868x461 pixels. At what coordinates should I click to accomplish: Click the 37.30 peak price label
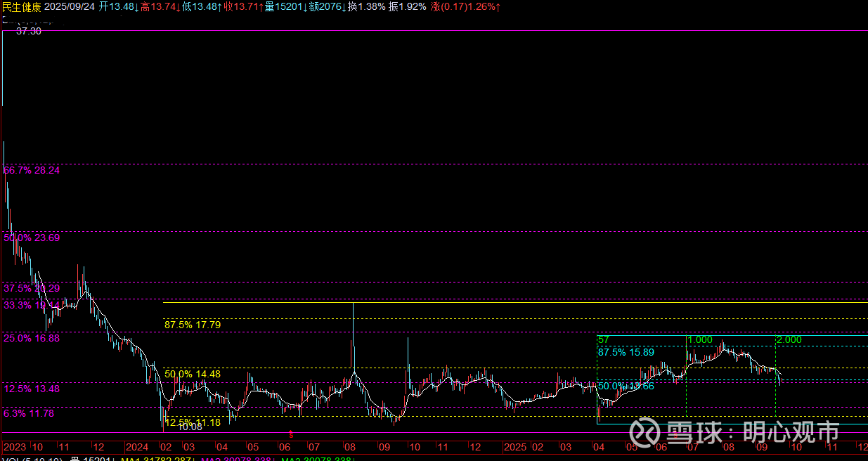[x=28, y=32]
